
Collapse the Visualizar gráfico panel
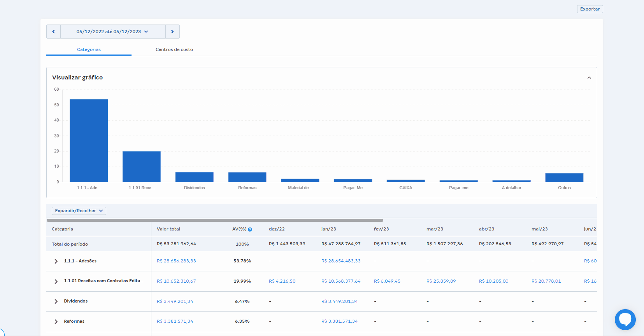coord(589,78)
